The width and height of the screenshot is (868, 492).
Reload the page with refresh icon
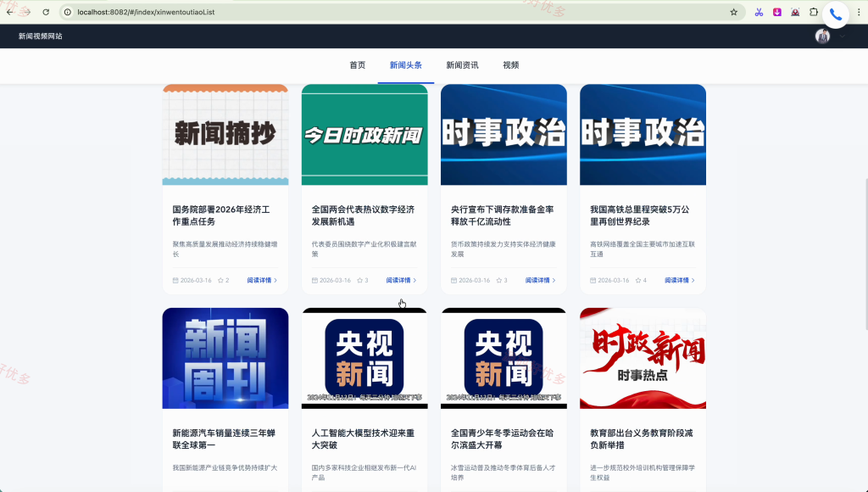pyautogui.click(x=46, y=12)
